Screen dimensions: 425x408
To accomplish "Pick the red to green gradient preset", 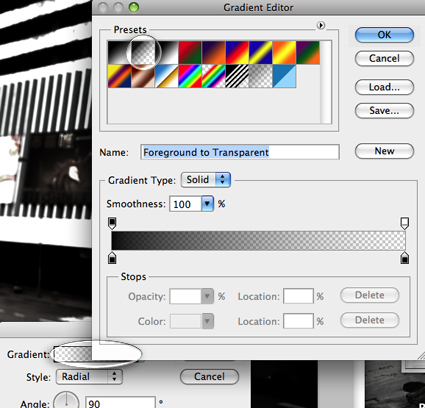I will (190, 52).
